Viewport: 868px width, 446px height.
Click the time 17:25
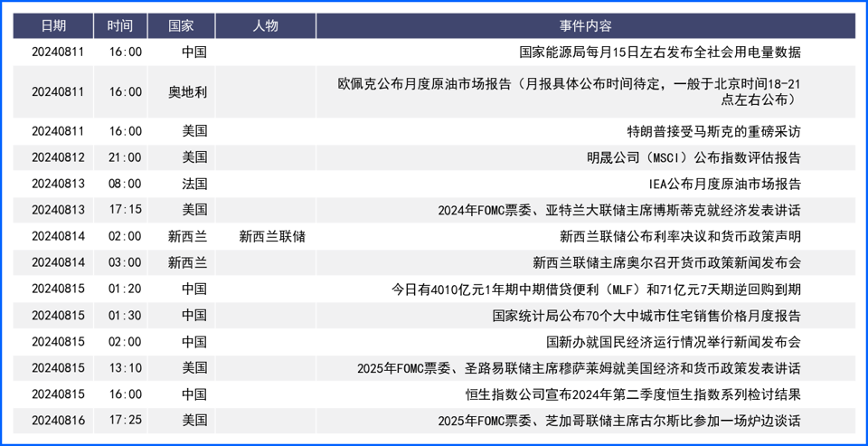[x=125, y=421]
